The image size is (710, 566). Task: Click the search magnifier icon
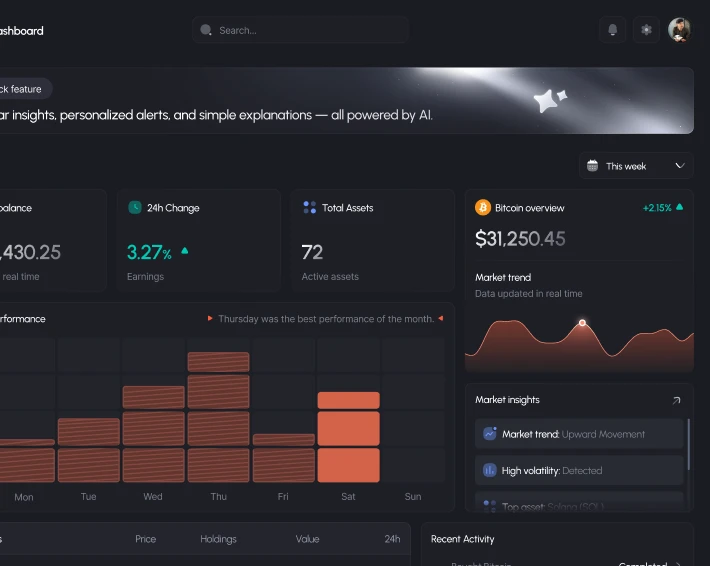click(x=206, y=30)
